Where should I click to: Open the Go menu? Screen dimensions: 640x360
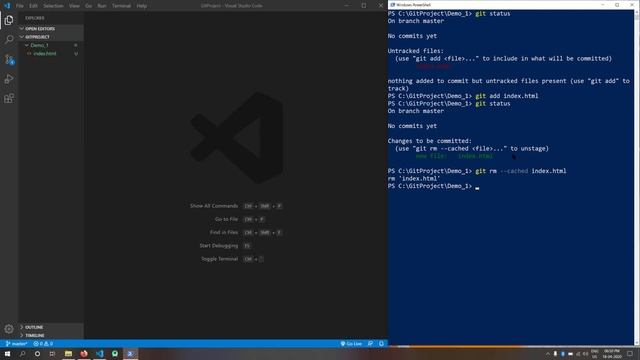coord(89,6)
